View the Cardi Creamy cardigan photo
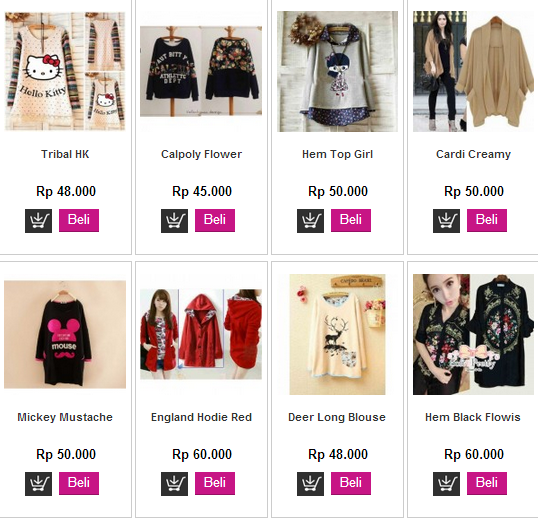This screenshot has height=521, width=538. tap(473, 71)
